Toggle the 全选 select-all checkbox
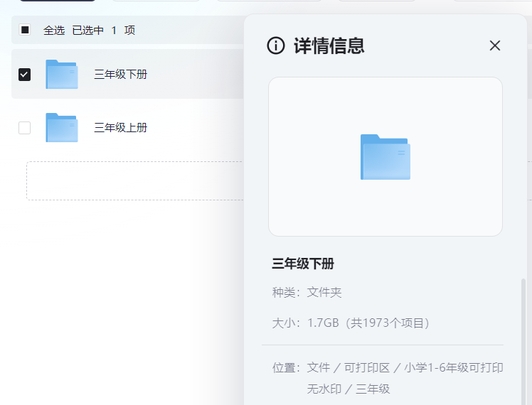Image resolution: width=532 pixels, height=405 pixels. click(25, 30)
